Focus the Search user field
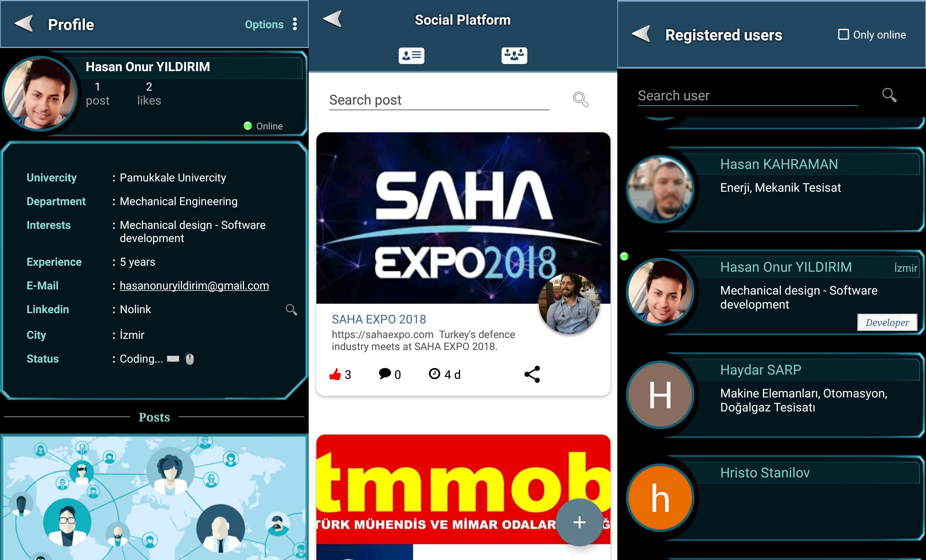 coord(748,96)
